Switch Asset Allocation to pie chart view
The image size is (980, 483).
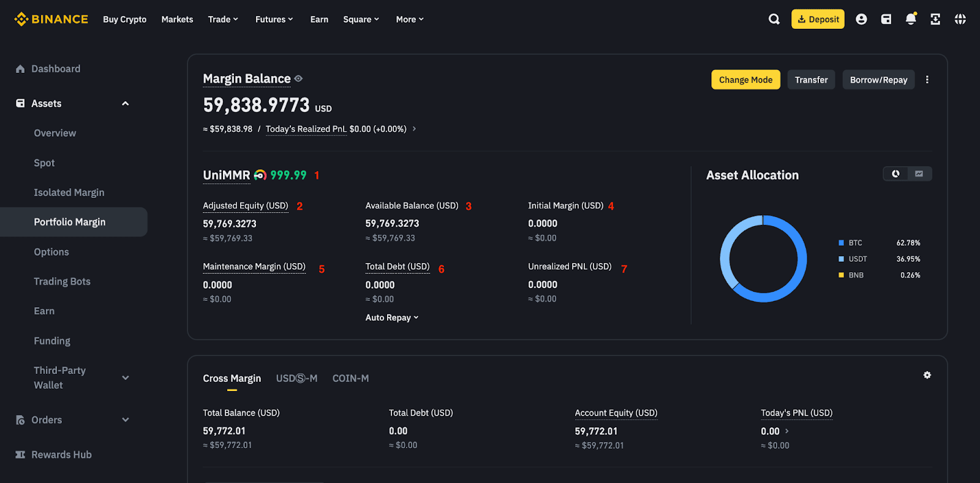click(x=895, y=174)
